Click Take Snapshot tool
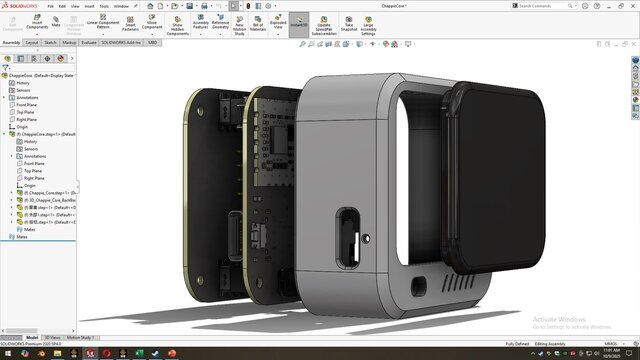640x360 pixels. coord(349,24)
